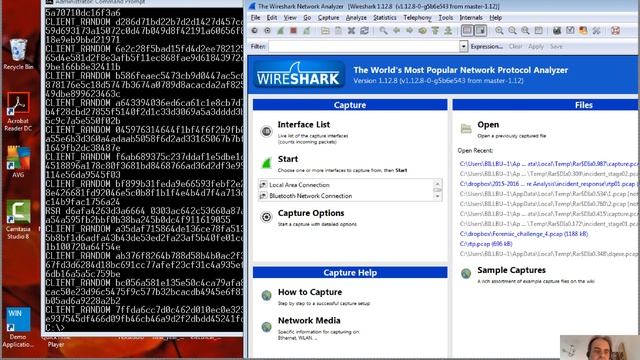640x360 pixels.
Task: Open Sample Captures wiki link
Action: [x=511, y=270]
